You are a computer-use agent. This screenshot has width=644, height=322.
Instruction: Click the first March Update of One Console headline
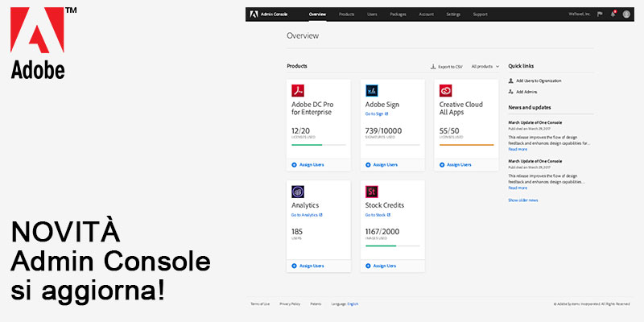pyautogui.click(x=535, y=122)
